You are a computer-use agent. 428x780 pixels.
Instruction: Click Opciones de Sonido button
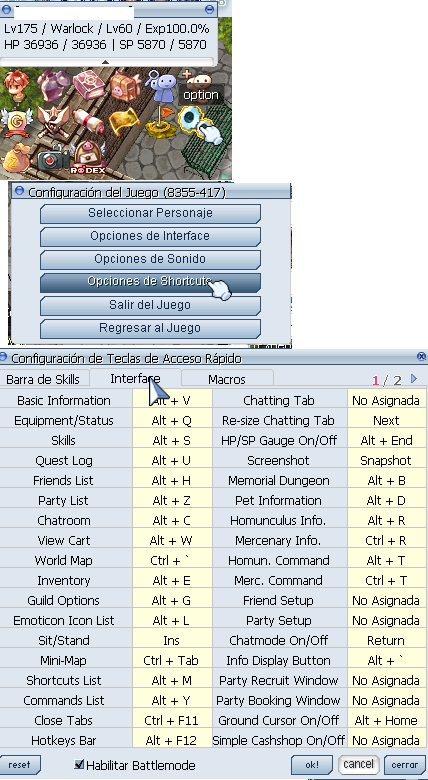(150, 259)
